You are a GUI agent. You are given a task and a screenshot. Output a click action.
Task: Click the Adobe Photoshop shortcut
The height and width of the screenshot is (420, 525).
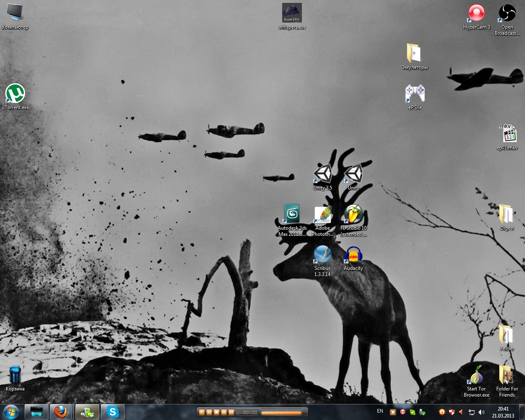[x=322, y=215]
